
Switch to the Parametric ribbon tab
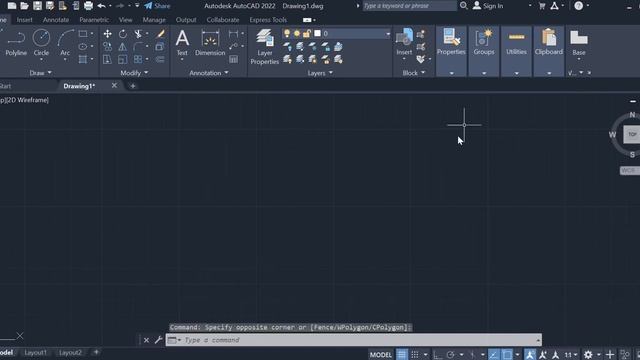94,20
